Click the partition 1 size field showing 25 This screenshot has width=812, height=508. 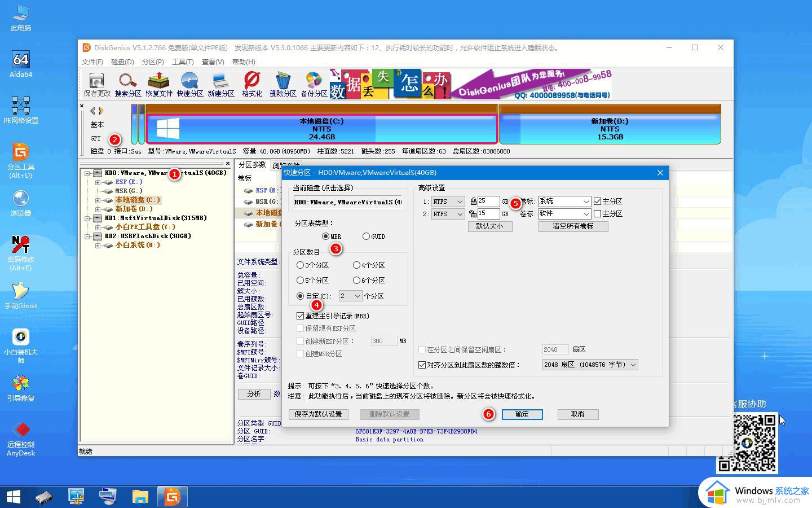(x=488, y=202)
